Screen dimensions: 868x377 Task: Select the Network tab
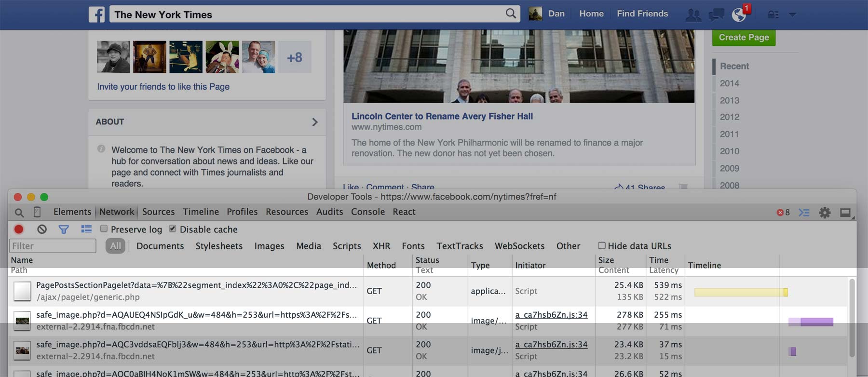[117, 212]
